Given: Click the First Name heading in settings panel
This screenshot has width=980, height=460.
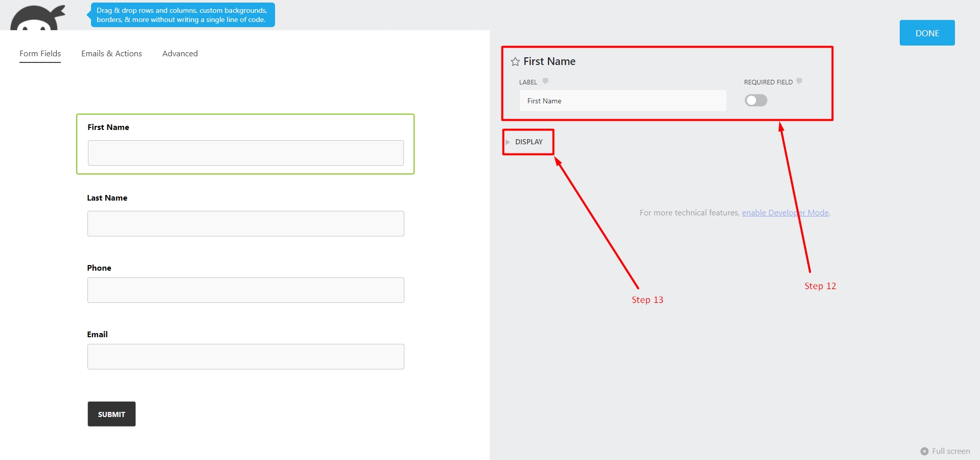Looking at the screenshot, I should pos(549,61).
